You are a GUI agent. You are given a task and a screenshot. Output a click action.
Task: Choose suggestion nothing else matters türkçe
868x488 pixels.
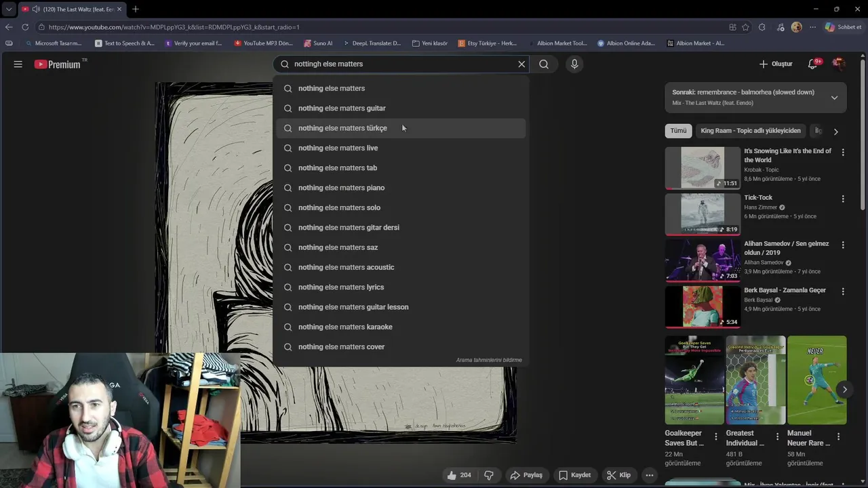[x=401, y=128]
